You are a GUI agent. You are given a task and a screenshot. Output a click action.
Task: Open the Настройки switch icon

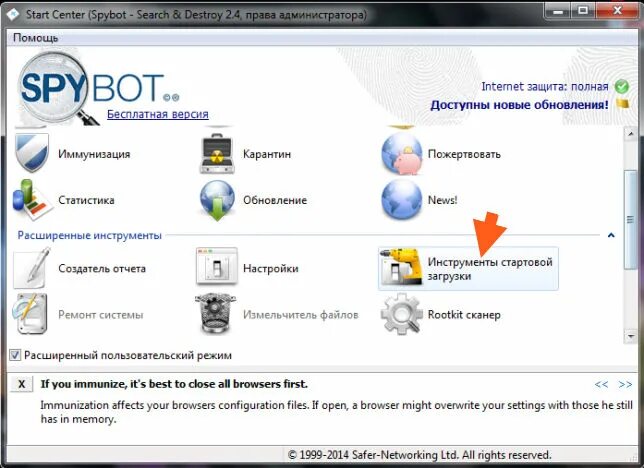[x=217, y=266]
